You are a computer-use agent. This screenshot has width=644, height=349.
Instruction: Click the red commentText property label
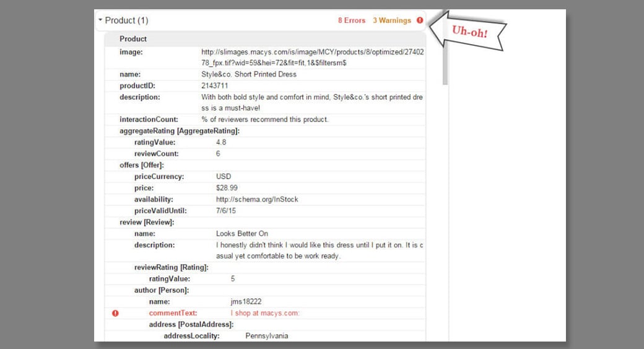[173, 313]
